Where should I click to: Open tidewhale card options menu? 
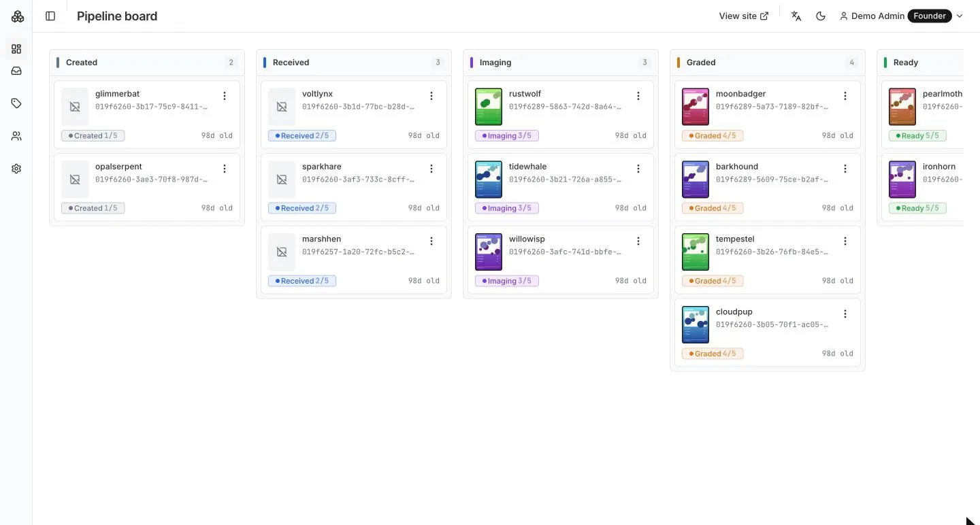tap(638, 169)
